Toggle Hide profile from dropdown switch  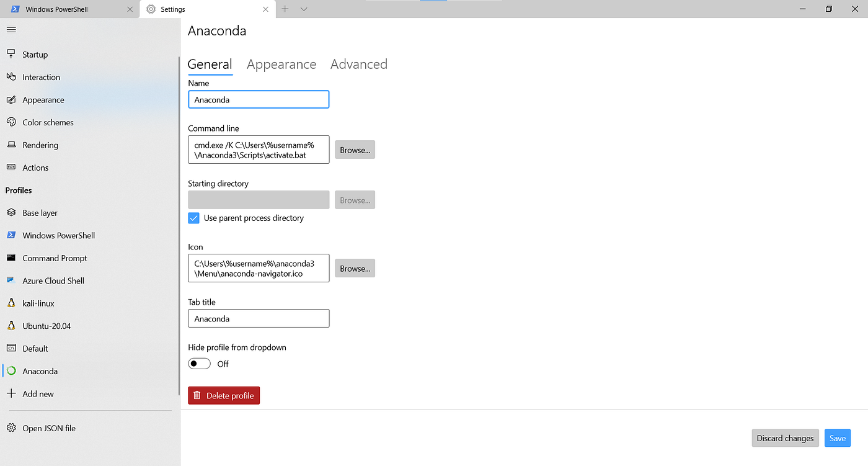199,363
